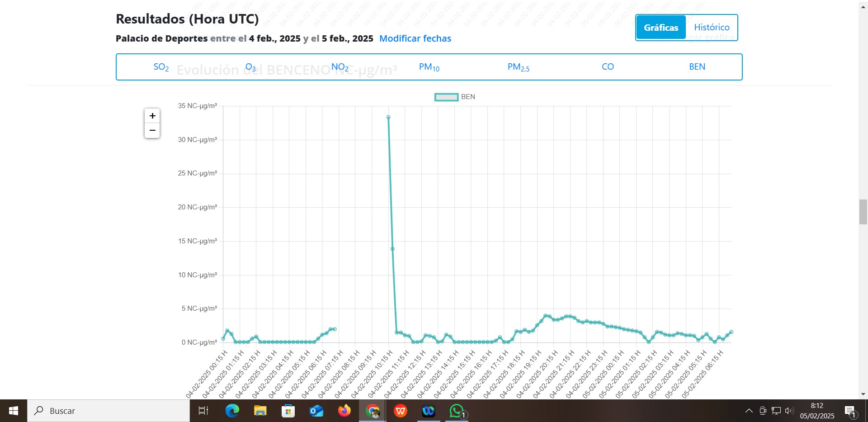The image size is (868, 422).
Task: Launch Firefox from taskbar
Action: [344, 411]
